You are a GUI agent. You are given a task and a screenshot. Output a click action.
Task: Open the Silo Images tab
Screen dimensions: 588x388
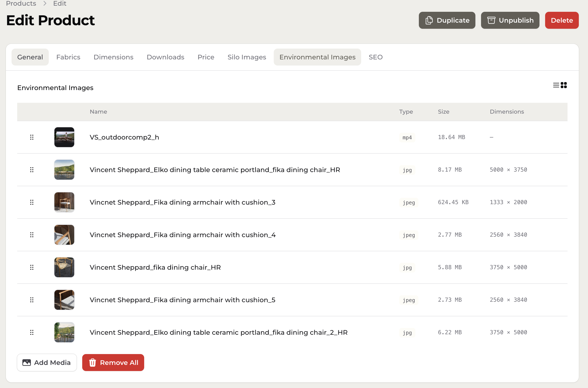(247, 57)
